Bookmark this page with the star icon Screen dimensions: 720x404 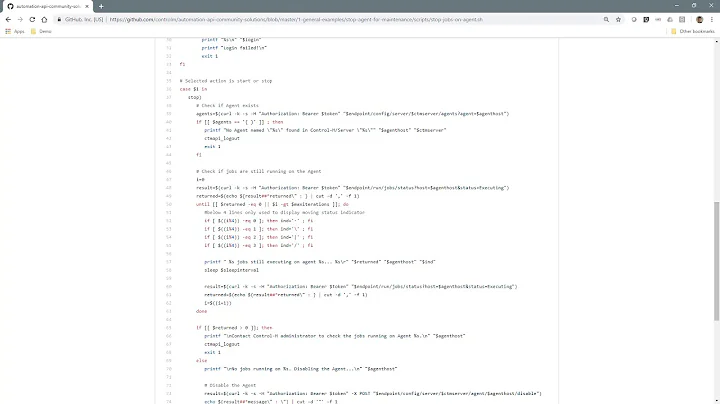point(618,19)
